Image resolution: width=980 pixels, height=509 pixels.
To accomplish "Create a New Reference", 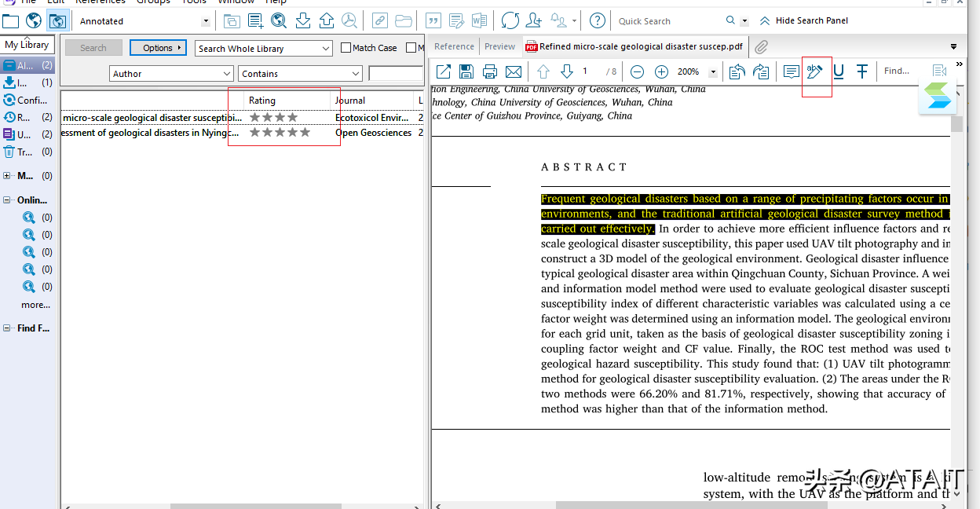I will pos(255,20).
